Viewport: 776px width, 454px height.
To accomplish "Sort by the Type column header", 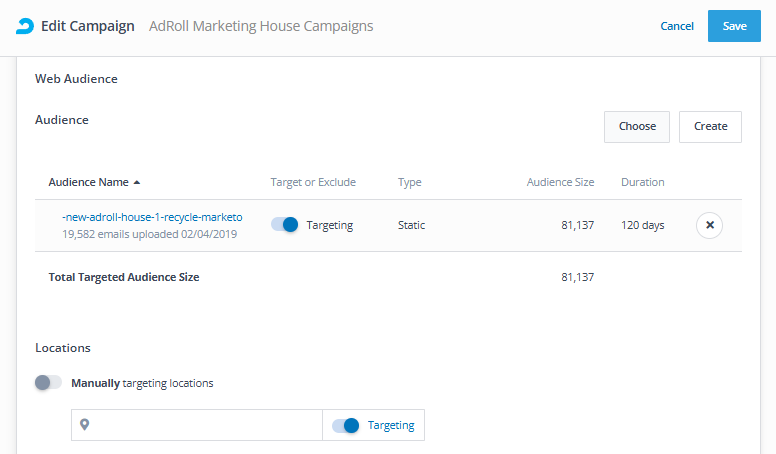I will (409, 182).
